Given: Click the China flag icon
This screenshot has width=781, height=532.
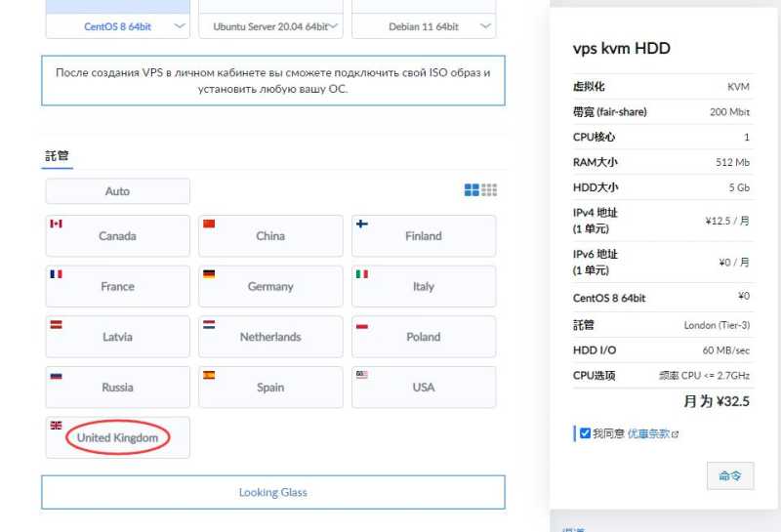Looking at the screenshot, I should (x=209, y=224).
